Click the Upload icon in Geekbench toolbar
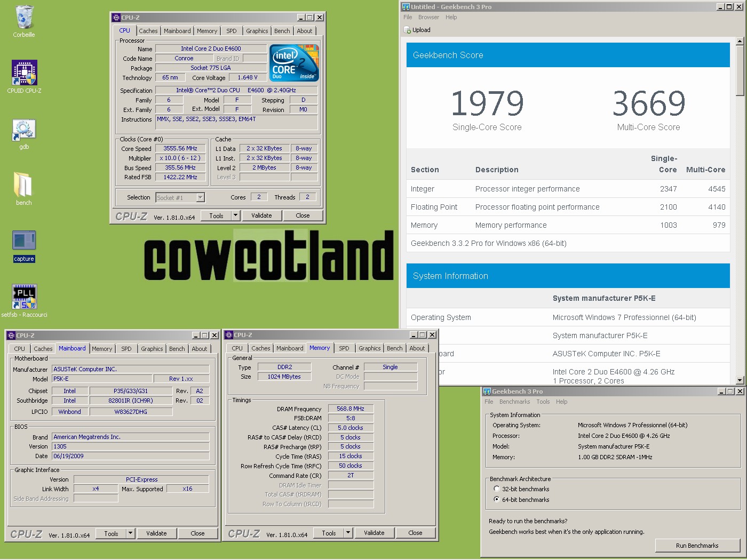 coord(408,30)
